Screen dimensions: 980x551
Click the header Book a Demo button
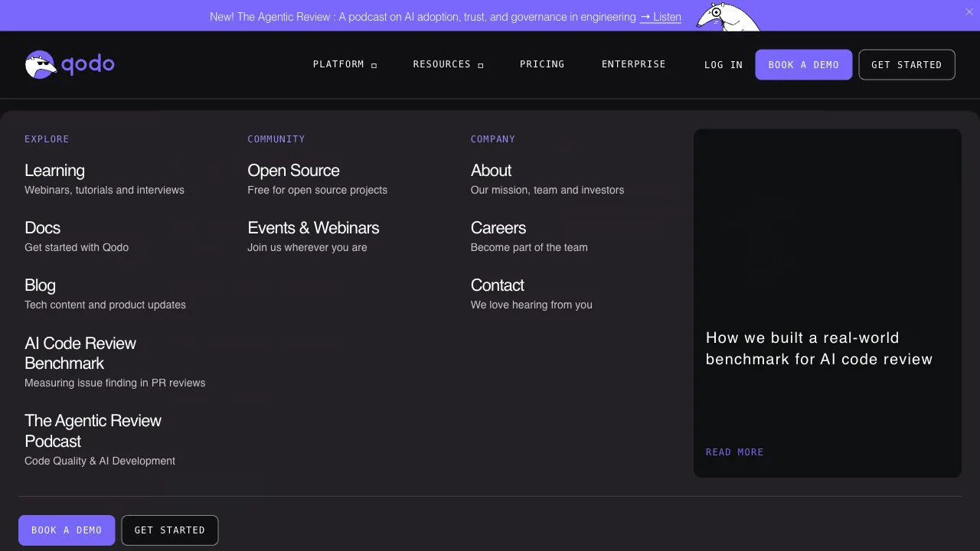coord(804,65)
